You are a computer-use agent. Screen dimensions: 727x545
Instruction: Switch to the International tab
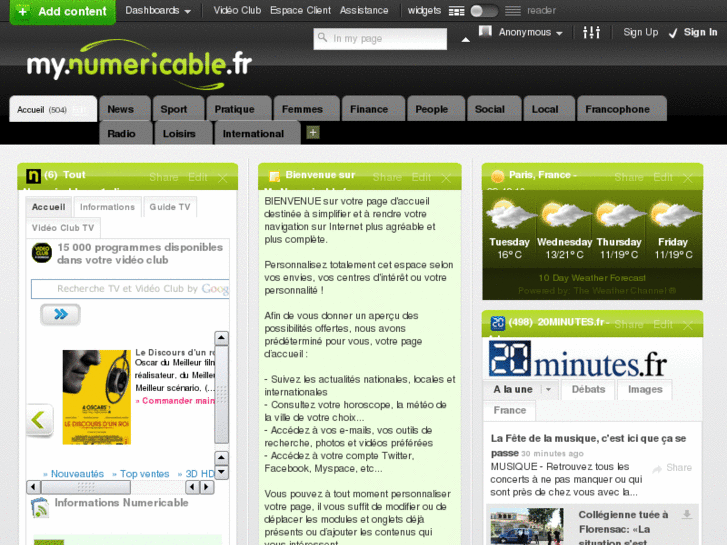click(257, 133)
